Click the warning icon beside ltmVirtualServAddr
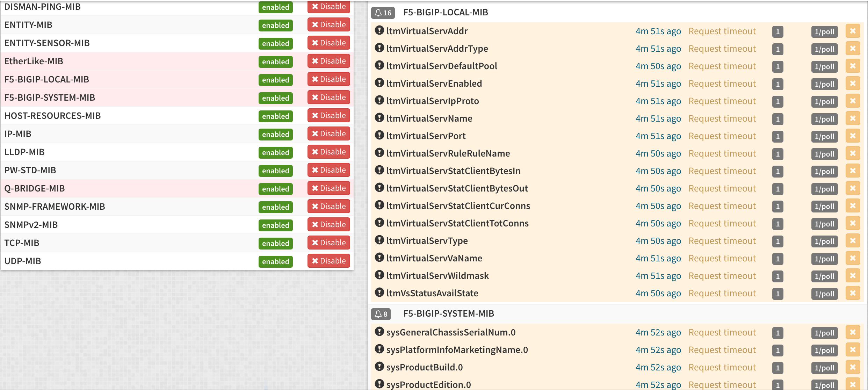This screenshot has width=868, height=390. (x=379, y=30)
